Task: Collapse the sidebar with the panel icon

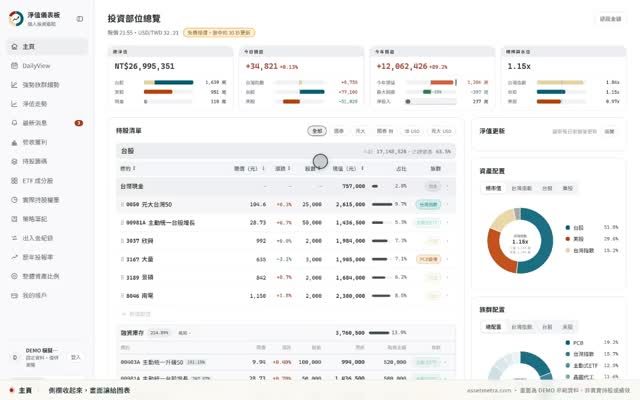Action: (x=80, y=19)
